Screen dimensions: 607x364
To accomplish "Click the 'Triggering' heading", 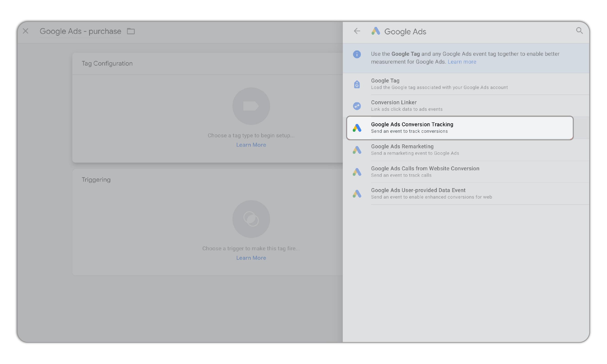I will [x=96, y=180].
